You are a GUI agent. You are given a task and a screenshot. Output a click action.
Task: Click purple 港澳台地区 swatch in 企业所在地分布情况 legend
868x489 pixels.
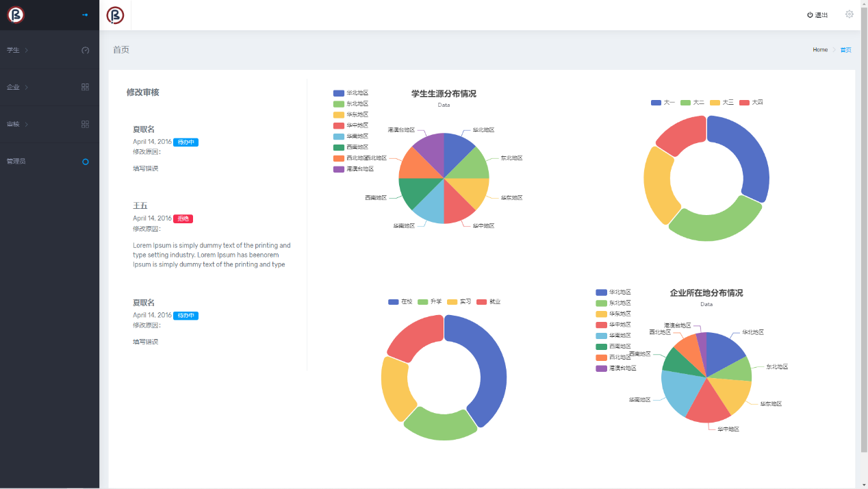coord(601,368)
